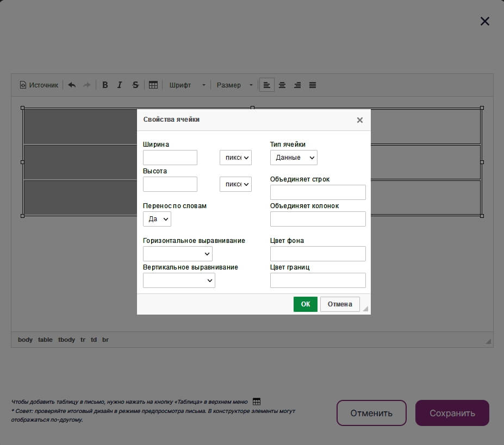Screen dimensions: 504x445
Task: Select td in element path bar
Action: click(94, 340)
